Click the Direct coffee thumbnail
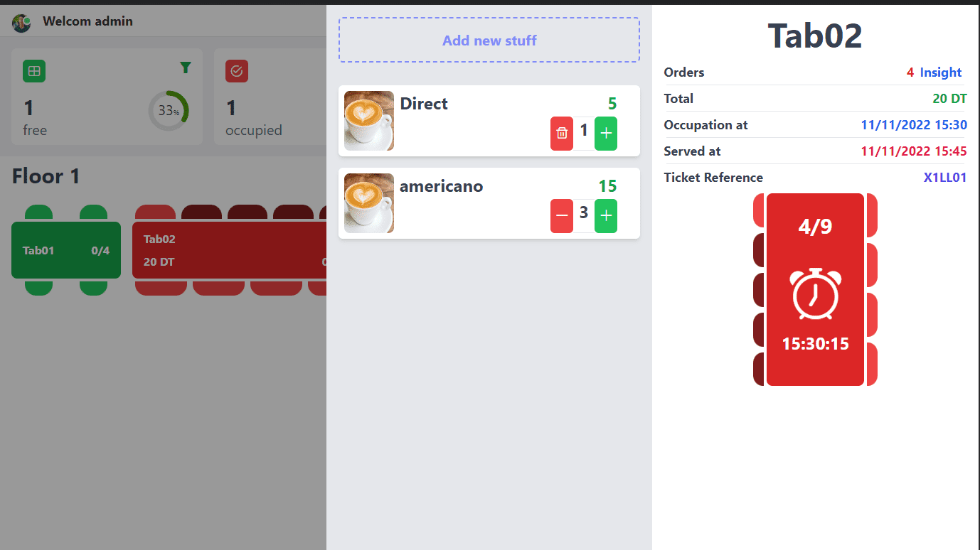Viewport: 980px width, 550px height. pyautogui.click(x=369, y=121)
